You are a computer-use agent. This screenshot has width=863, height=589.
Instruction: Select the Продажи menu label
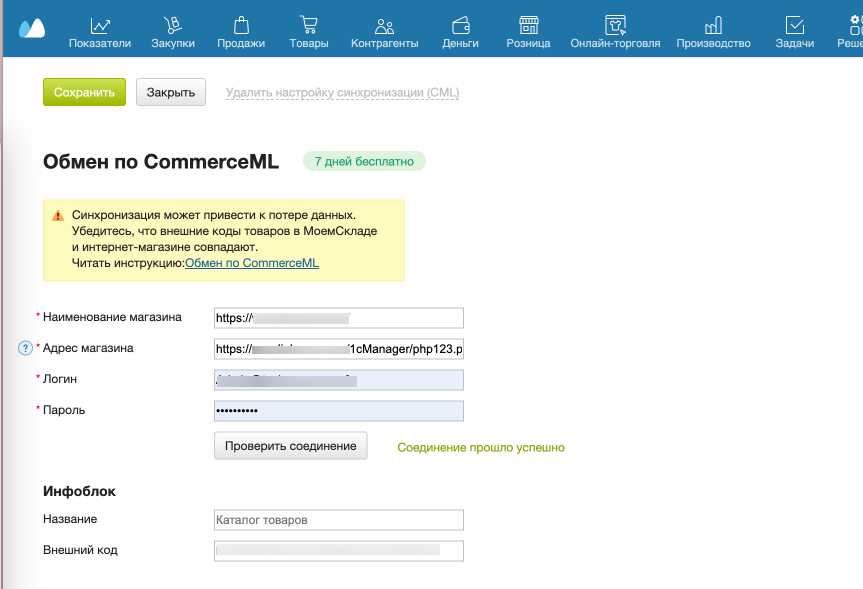pyautogui.click(x=241, y=43)
